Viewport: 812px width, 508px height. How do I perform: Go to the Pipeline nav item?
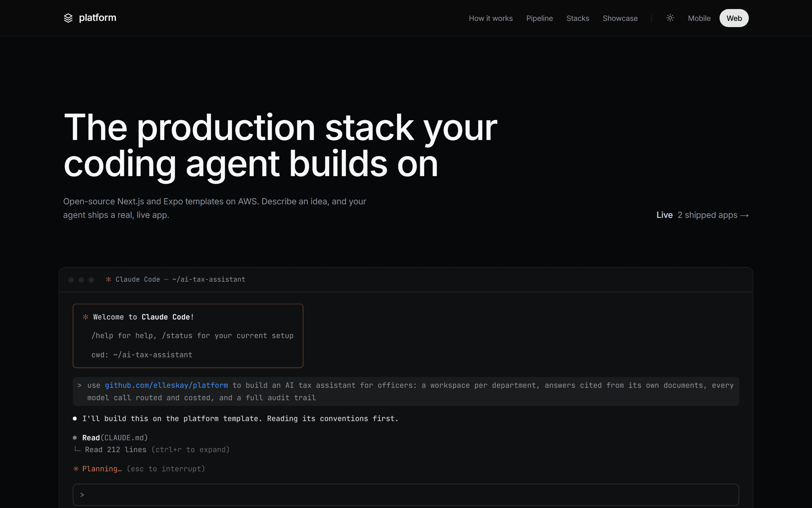pos(539,18)
